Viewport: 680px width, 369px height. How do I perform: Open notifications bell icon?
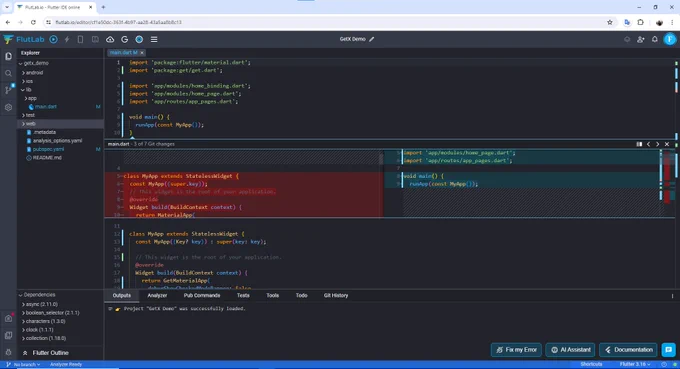(x=654, y=39)
